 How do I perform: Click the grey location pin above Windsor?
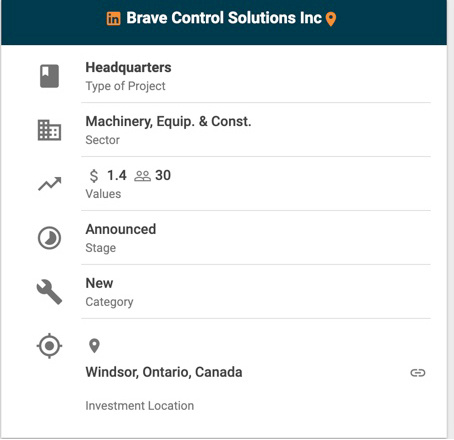click(x=94, y=346)
